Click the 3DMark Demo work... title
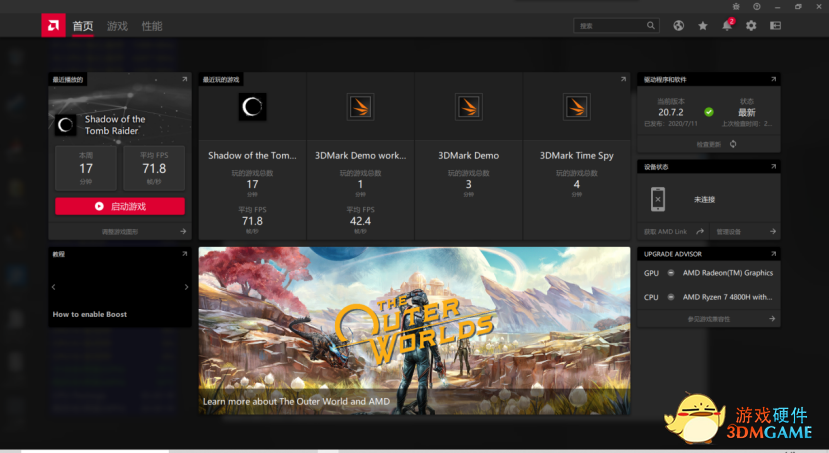The width and height of the screenshot is (829, 453). 361,155
